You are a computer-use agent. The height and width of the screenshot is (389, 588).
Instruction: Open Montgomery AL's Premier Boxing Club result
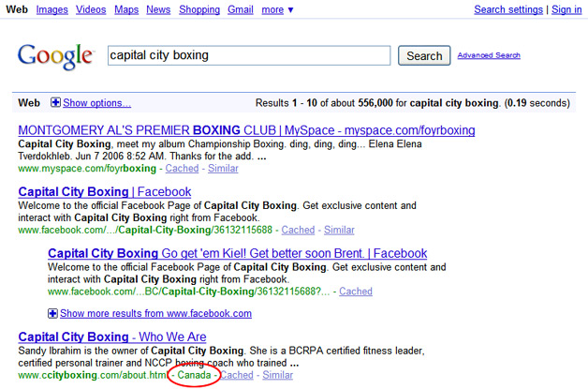(246, 130)
